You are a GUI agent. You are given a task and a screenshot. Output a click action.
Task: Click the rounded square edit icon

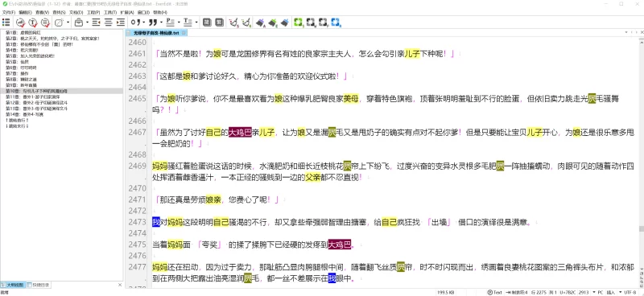point(59,23)
